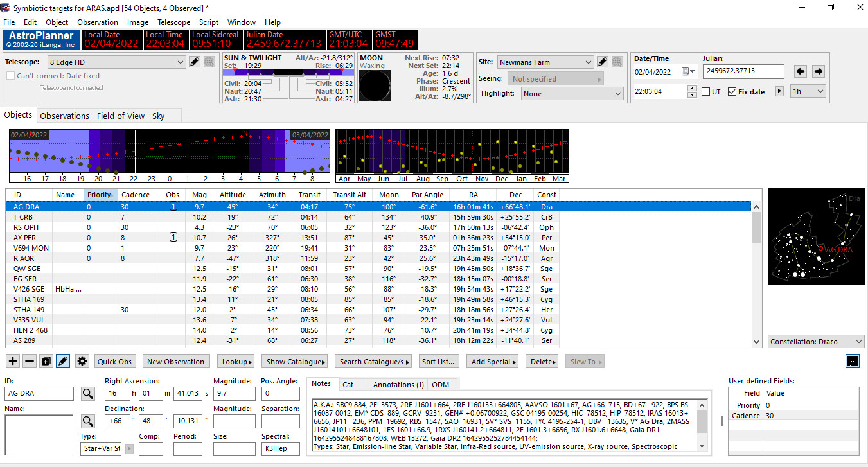
Task: Open the date picker calendar icon
Action: pyautogui.click(x=687, y=71)
